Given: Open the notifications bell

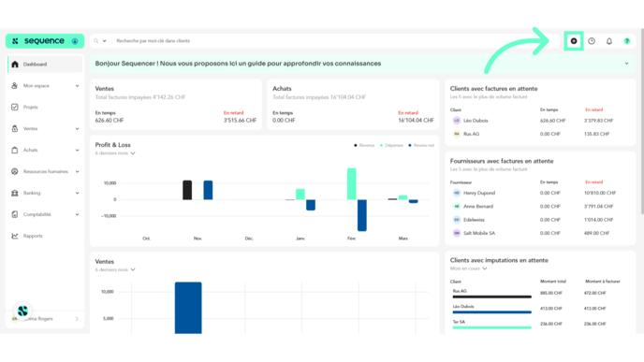Looking at the screenshot, I should tap(609, 41).
